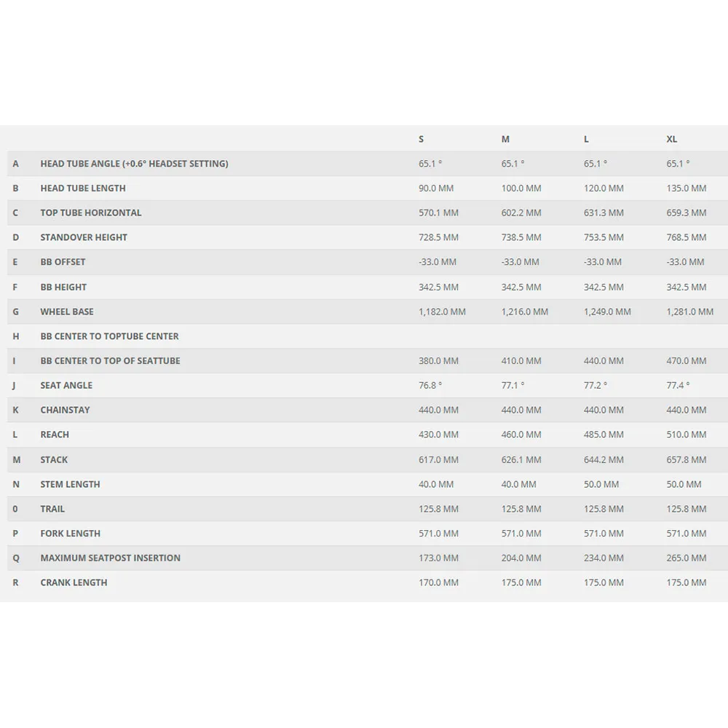This screenshot has height=728, width=728.
Task: Click the Stack value 657.8 MM
Action: pyautogui.click(x=687, y=459)
